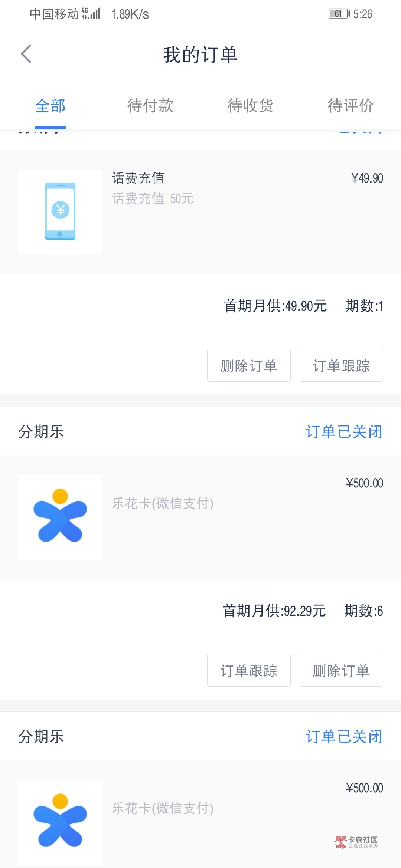Tap the lower 订单已关闭 status link
This screenshot has width=401, height=868.
[x=344, y=737]
